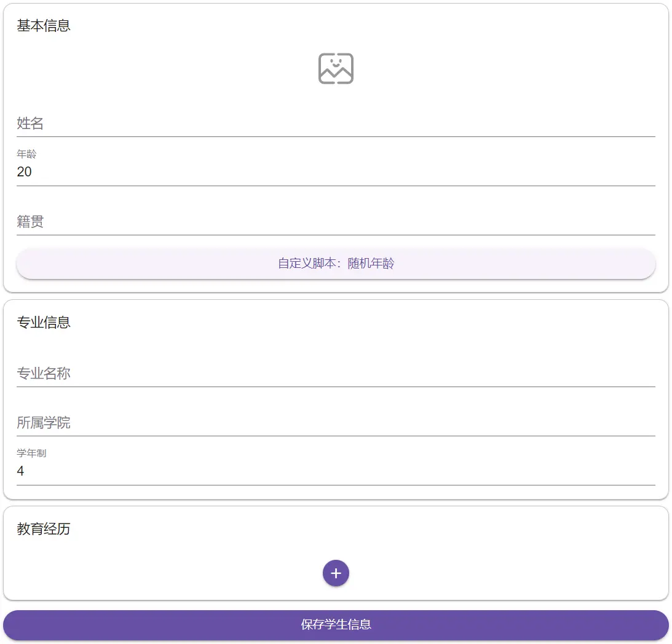The image size is (672, 644).
Task: Click the 年龄 field showing 20
Action: point(336,167)
